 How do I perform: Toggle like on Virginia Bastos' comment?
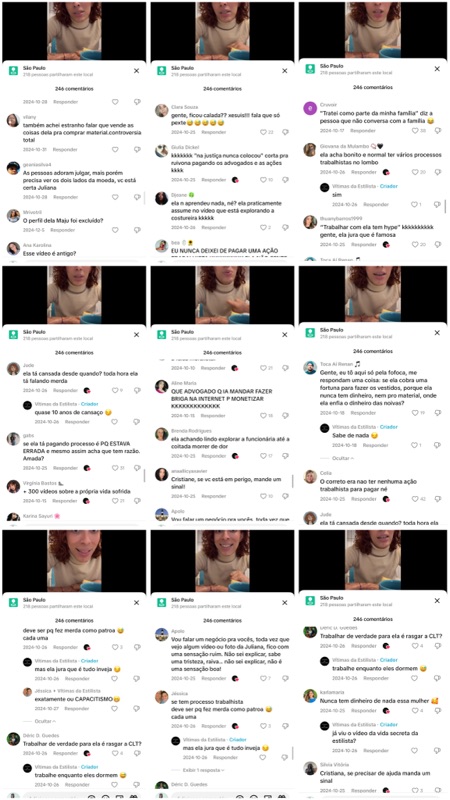(115, 501)
